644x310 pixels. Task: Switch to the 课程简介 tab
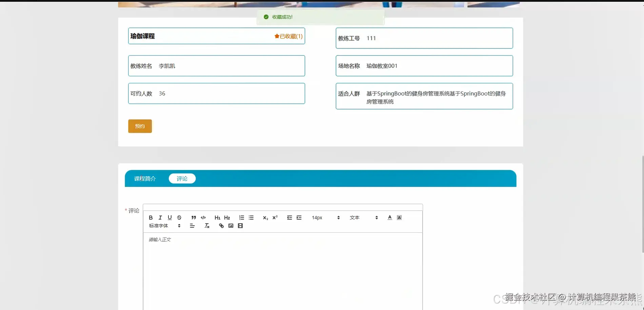[145, 179]
